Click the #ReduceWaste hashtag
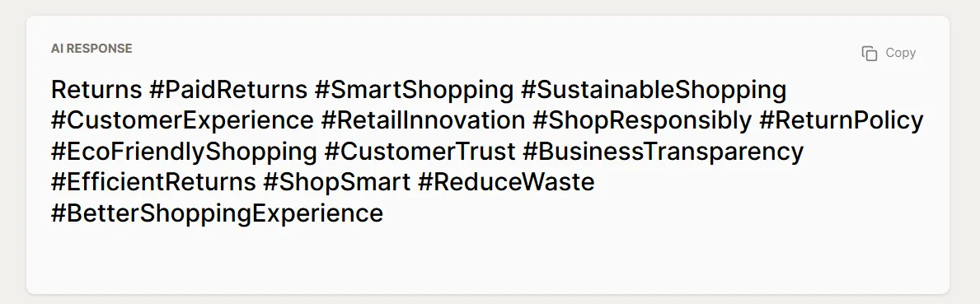The width and height of the screenshot is (980, 304). pyautogui.click(x=506, y=182)
